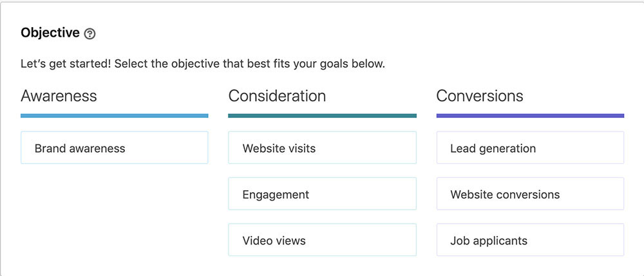Screen dimensions: 644x276
Task: Choose the Website visits objective
Action: pyautogui.click(x=322, y=148)
